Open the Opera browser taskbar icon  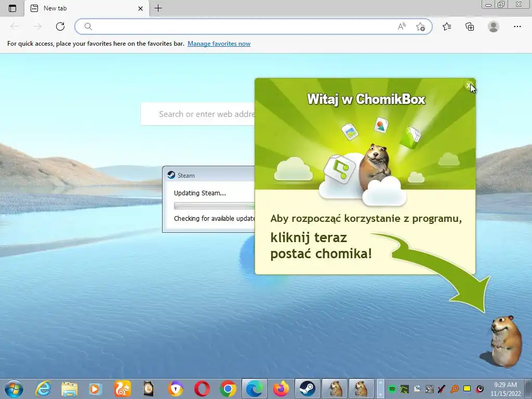pyautogui.click(x=202, y=389)
